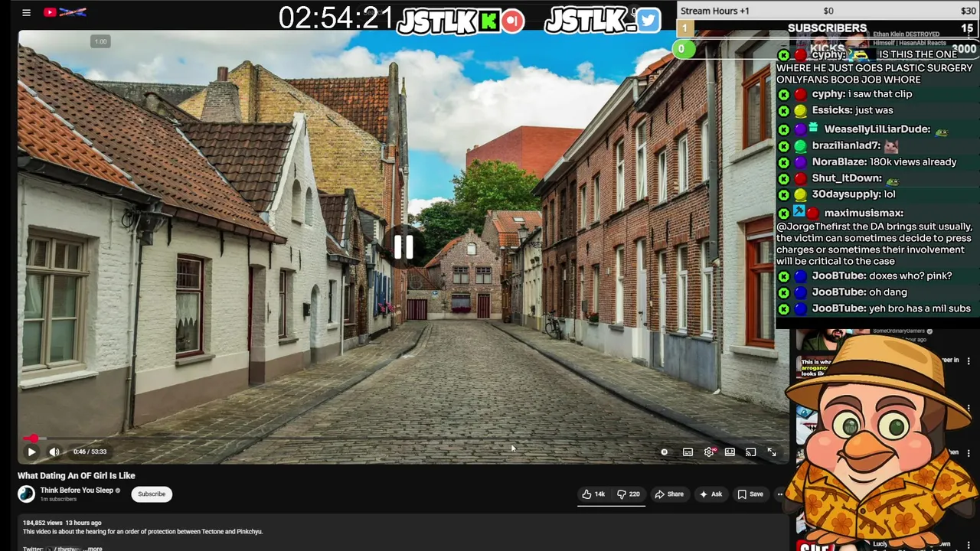Click NoraBlaze message '180k views already'

tap(913, 162)
